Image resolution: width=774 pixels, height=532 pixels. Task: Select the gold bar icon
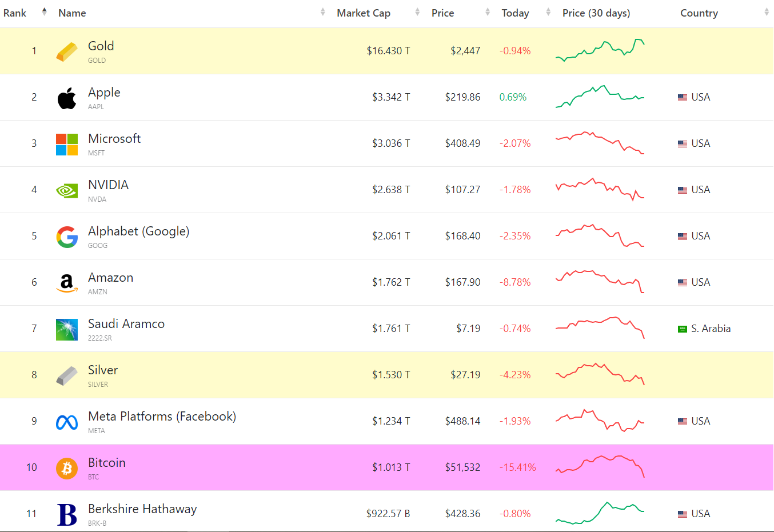point(67,50)
